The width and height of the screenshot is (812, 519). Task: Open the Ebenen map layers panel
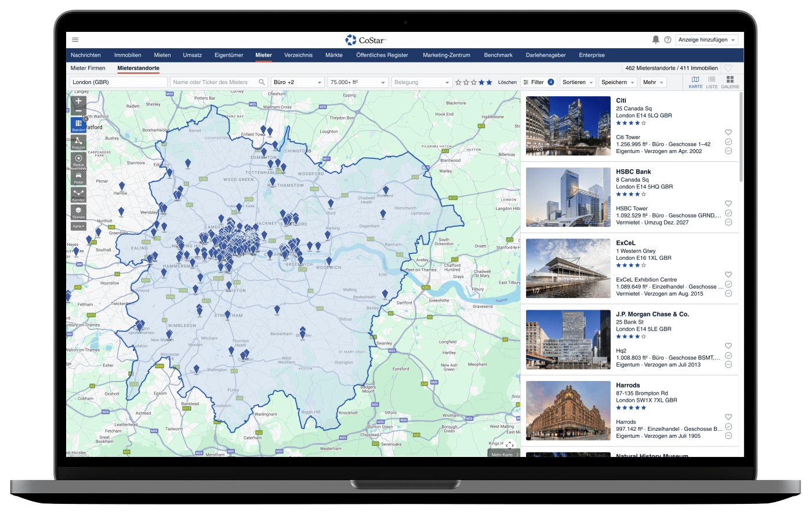pyautogui.click(x=78, y=212)
